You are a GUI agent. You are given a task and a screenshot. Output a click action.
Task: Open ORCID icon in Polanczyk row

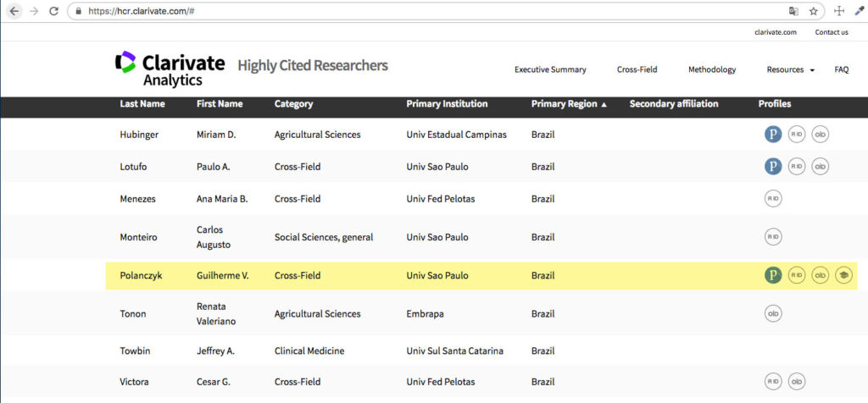click(x=821, y=275)
